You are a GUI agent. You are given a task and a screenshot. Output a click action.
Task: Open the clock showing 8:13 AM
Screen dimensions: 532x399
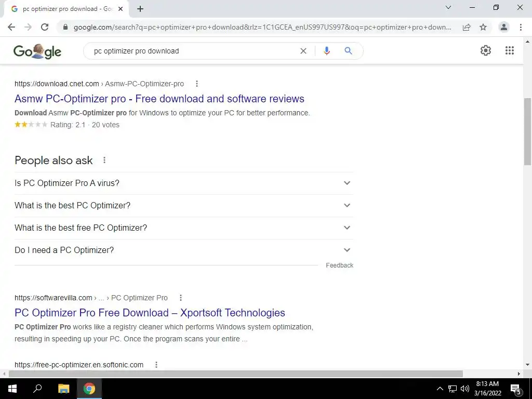[487, 389]
